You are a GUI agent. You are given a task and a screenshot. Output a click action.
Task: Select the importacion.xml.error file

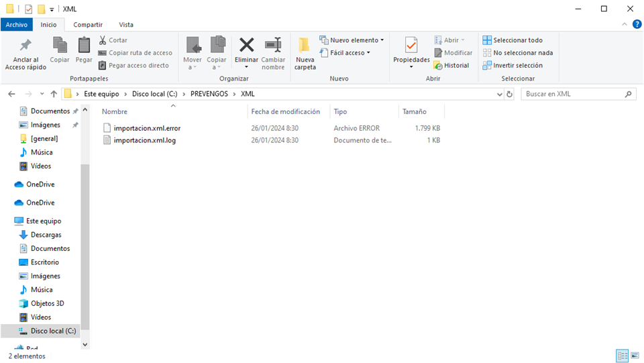[147, 128]
